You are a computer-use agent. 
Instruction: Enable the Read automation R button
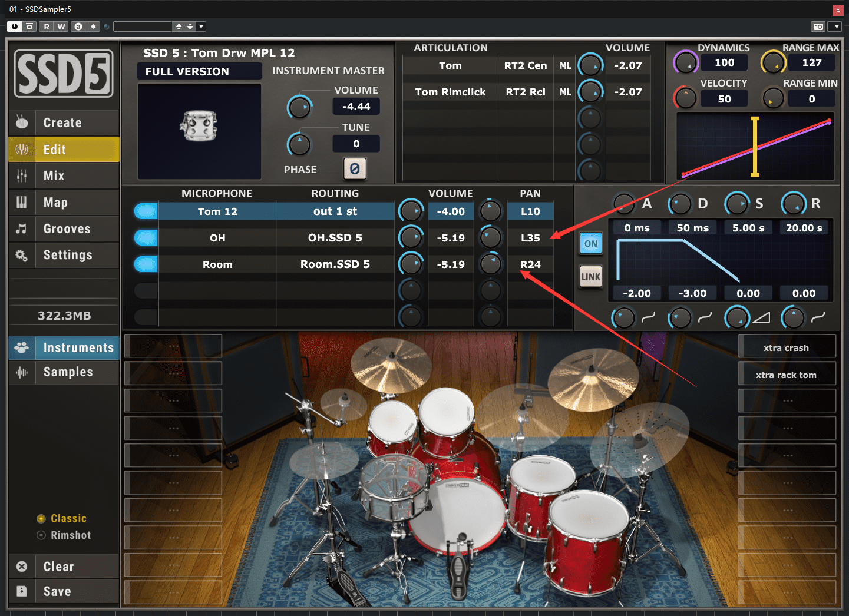point(47,27)
